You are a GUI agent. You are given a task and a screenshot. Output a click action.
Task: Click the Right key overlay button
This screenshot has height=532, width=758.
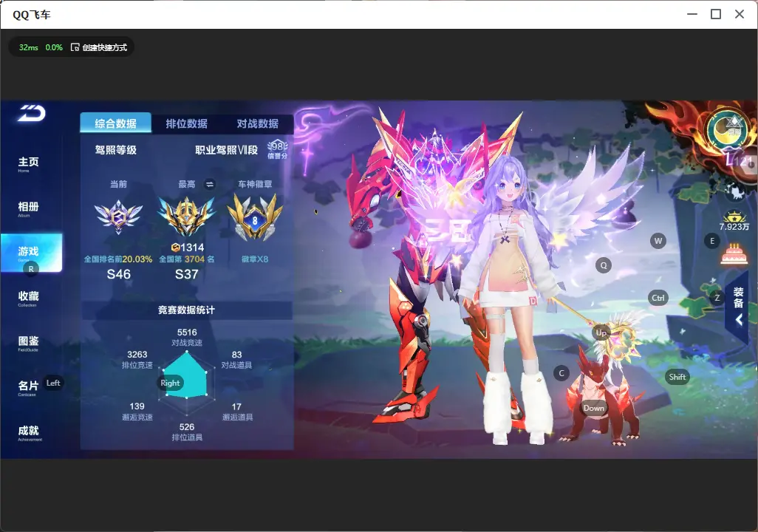coord(170,383)
